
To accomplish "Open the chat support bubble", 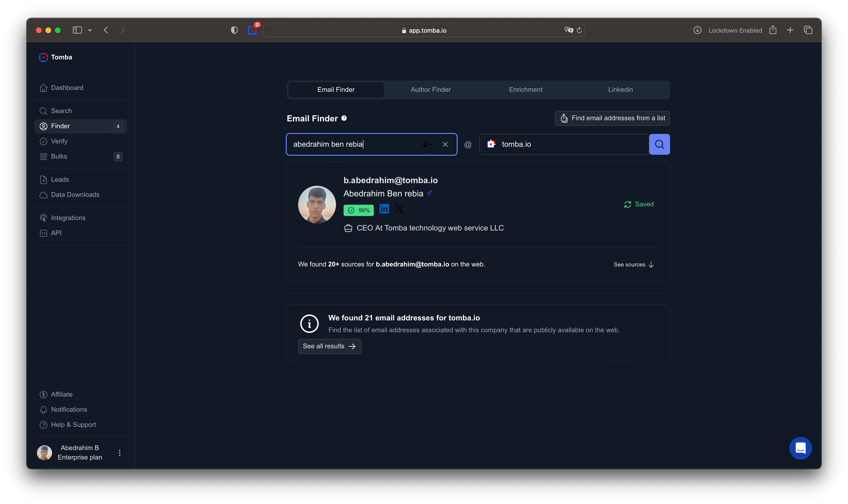I will 800,448.
